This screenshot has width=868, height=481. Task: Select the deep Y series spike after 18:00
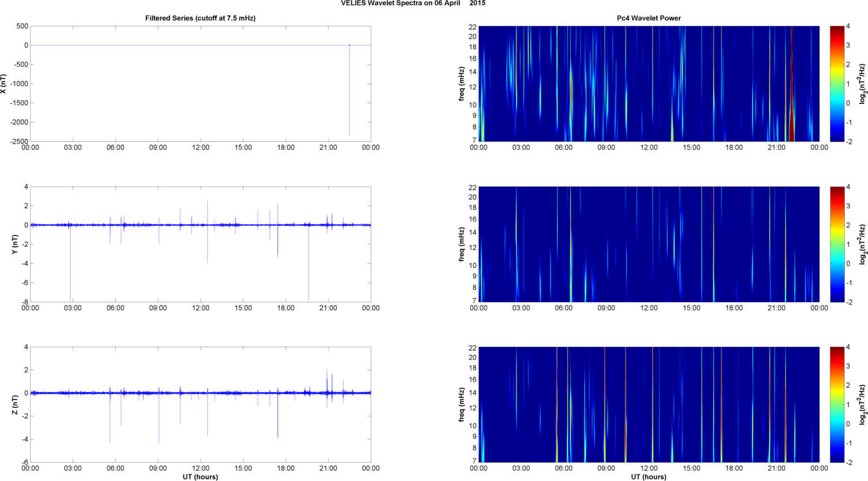[309, 271]
